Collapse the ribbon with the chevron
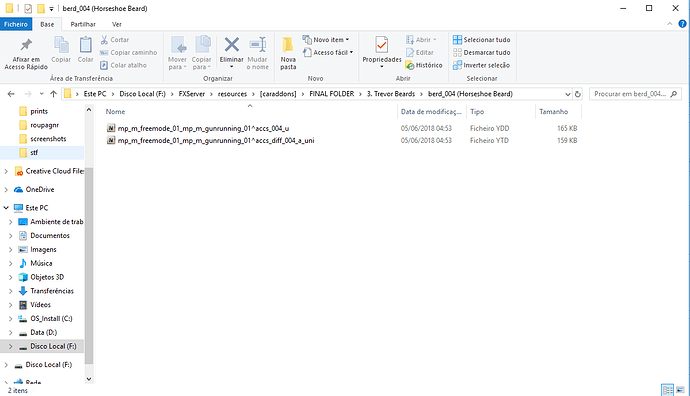Image resolution: width=690 pixels, height=396 pixels. pos(670,24)
